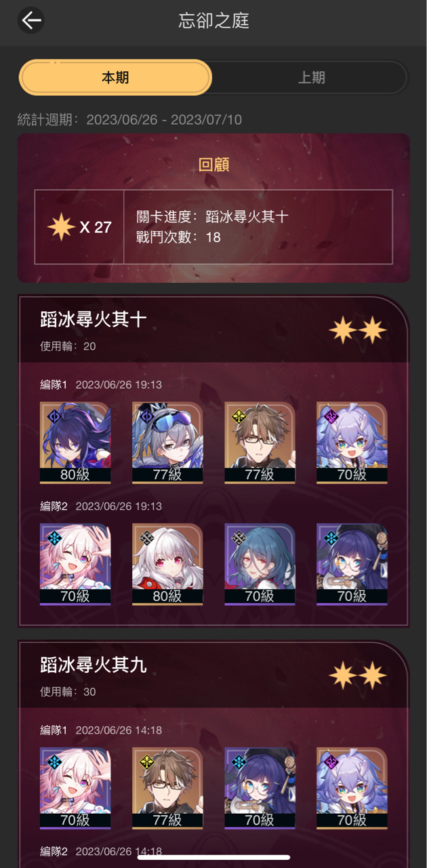Open the pink-haired character in 其九 Team 1

tap(75, 788)
